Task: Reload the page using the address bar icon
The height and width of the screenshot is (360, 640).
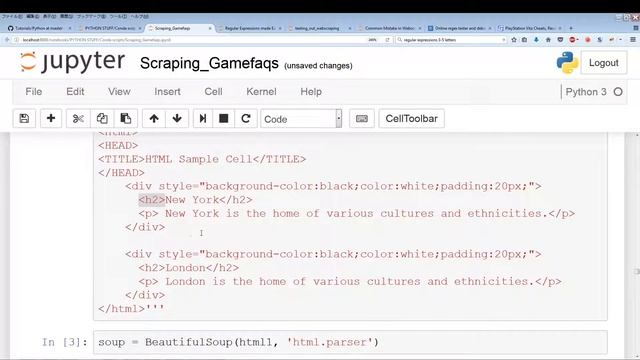Action: pos(387,40)
